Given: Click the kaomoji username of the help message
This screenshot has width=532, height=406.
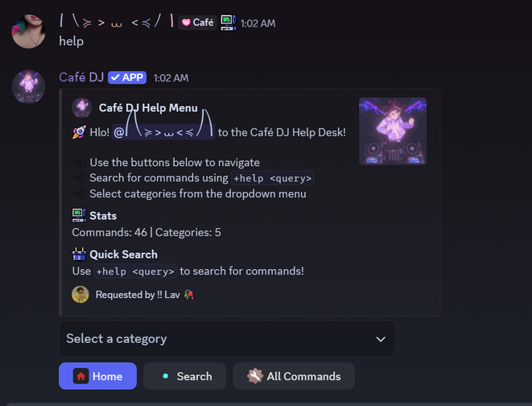Looking at the screenshot, I should [x=117, y=22].
